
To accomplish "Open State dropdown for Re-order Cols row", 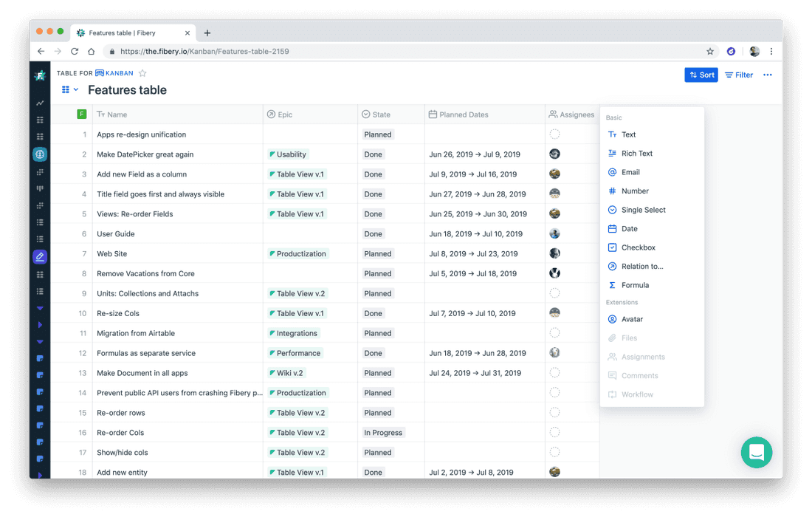I will (x=383, y=433).
